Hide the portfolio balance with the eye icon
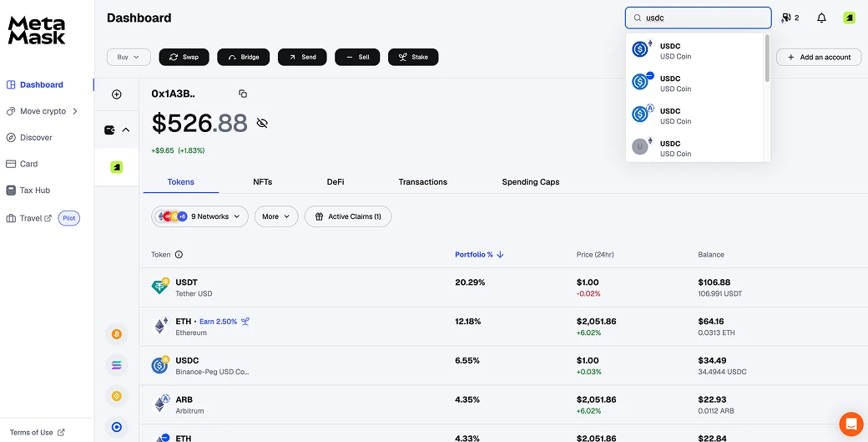The image size is (868, 442). [x=262, y=124]
